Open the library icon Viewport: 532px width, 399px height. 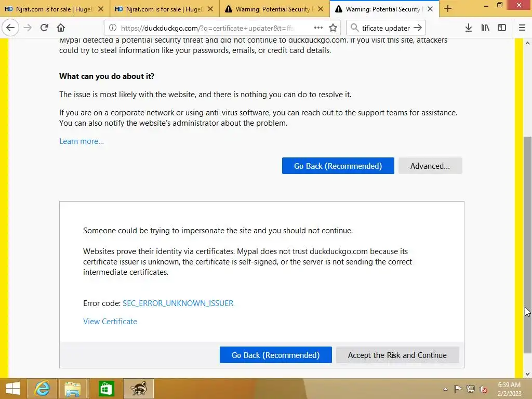click(485, 28)
